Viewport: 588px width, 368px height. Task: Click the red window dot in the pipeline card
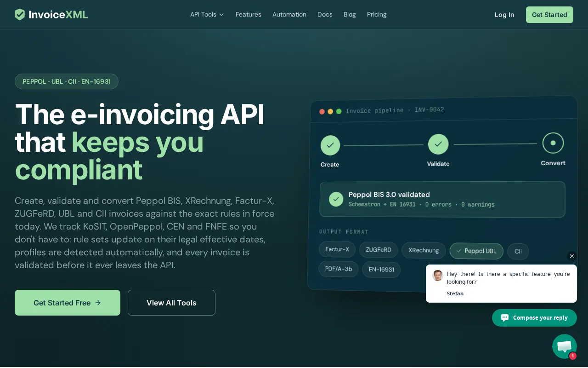click(322, 112)
